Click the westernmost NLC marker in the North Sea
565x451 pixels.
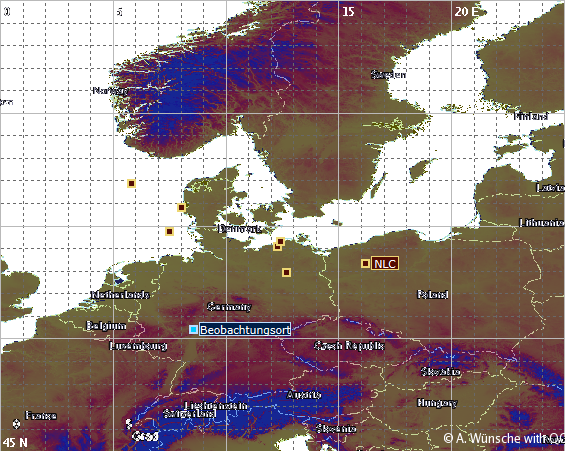(x=131, y=184)
